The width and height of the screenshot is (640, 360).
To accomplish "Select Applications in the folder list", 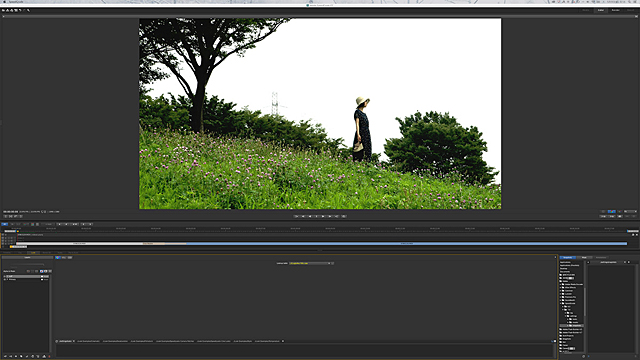I will tap(565, 262).
